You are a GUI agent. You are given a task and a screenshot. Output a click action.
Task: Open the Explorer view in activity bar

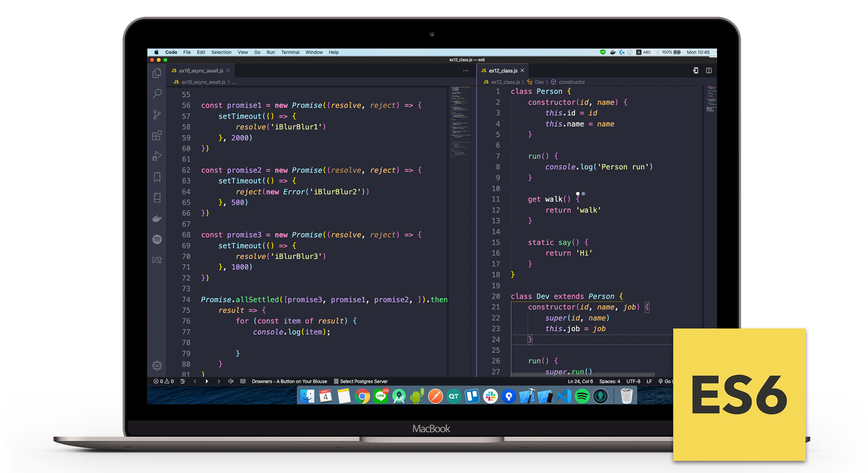click(x=157, y=73)
